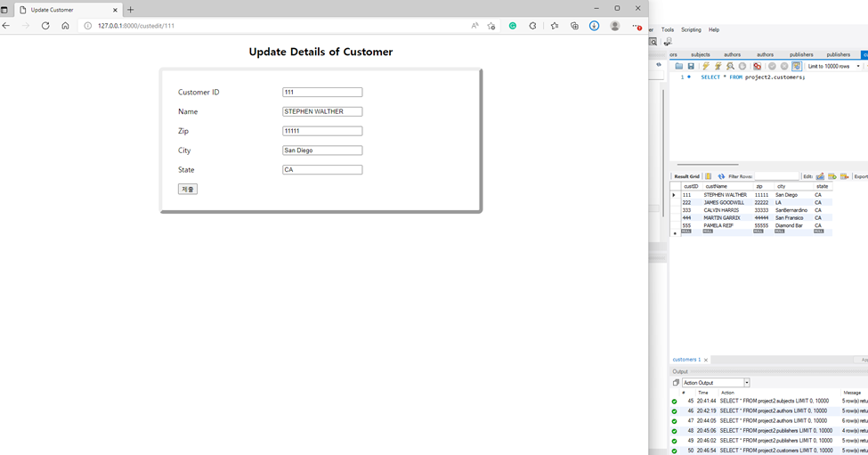Save SQL script with floppy icon
Image resolution: width=868 pixels, height=455 pixels.
click(x=691, y=66)
